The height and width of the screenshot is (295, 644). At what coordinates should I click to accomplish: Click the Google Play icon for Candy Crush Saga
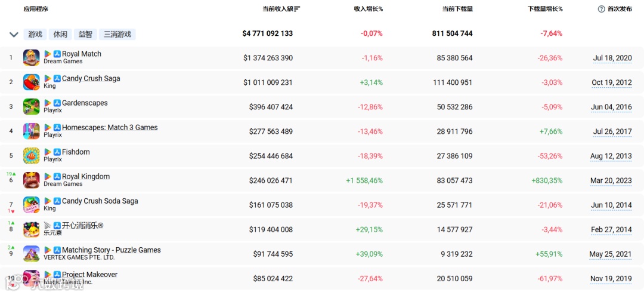(x=48, y=78)
